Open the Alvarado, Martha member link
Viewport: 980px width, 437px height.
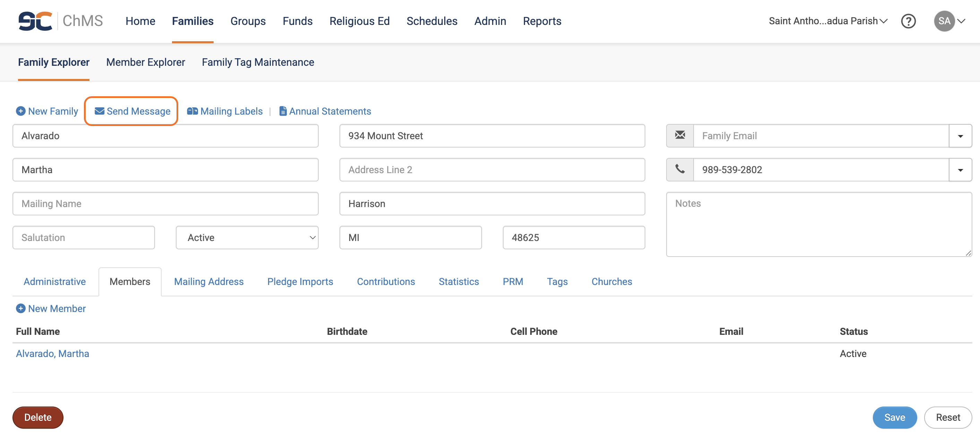coord(52,354)
